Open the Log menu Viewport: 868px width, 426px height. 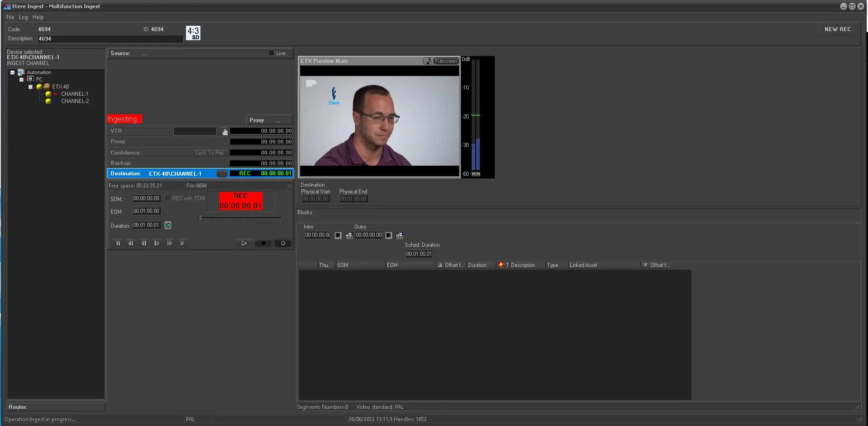pos(23,17)
